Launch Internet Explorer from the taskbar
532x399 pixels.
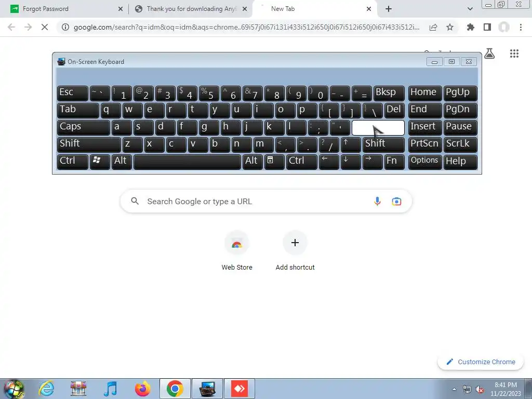[x=46, y=389]
